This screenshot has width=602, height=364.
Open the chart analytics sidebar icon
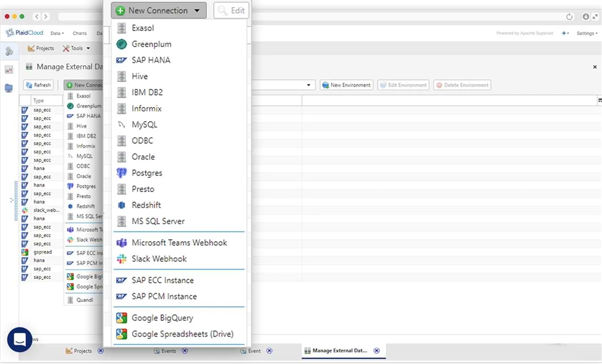click(9, 70)
